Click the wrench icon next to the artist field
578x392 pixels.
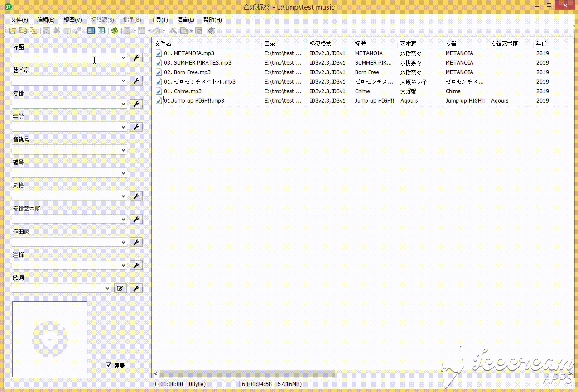point(136,81)
